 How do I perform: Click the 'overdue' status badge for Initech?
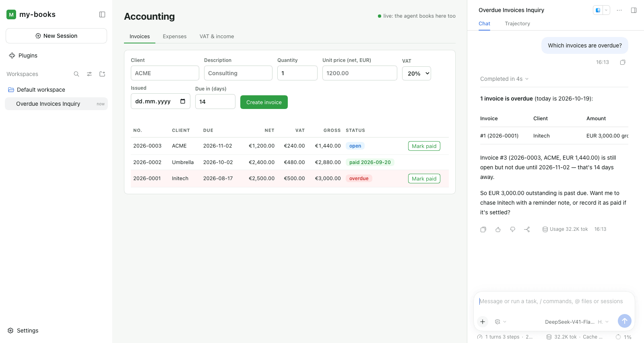click(x=359, y=179)
